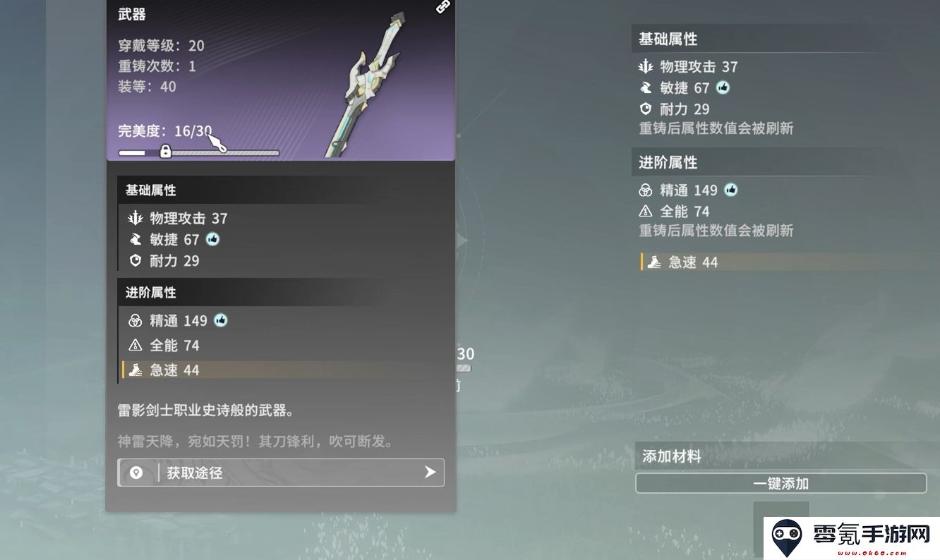This screenshot has height=560, width=940.
Task: Click the 一键添加 button
Action: click(781, 483)
